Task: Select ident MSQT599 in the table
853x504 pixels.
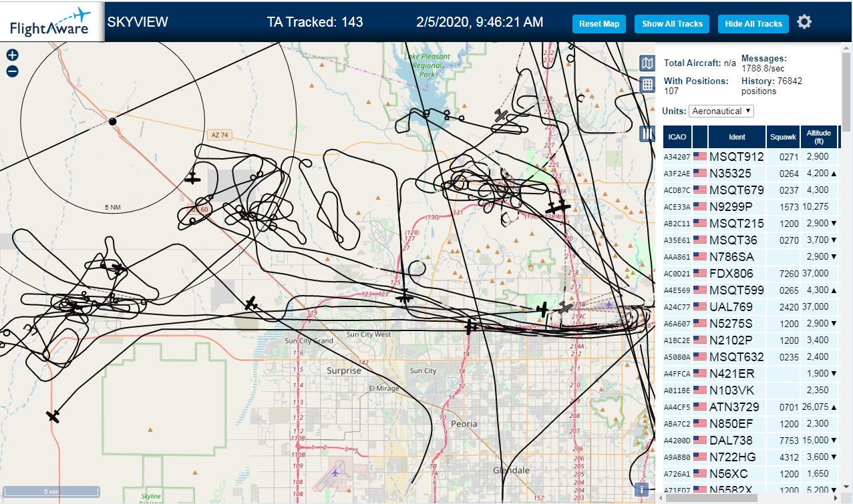Action: [x=737, y=290]
